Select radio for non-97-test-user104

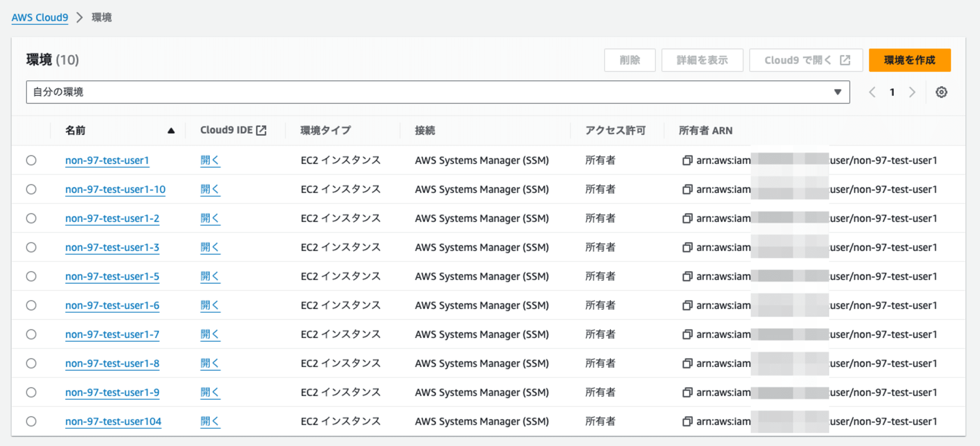[x=31, y=421]
